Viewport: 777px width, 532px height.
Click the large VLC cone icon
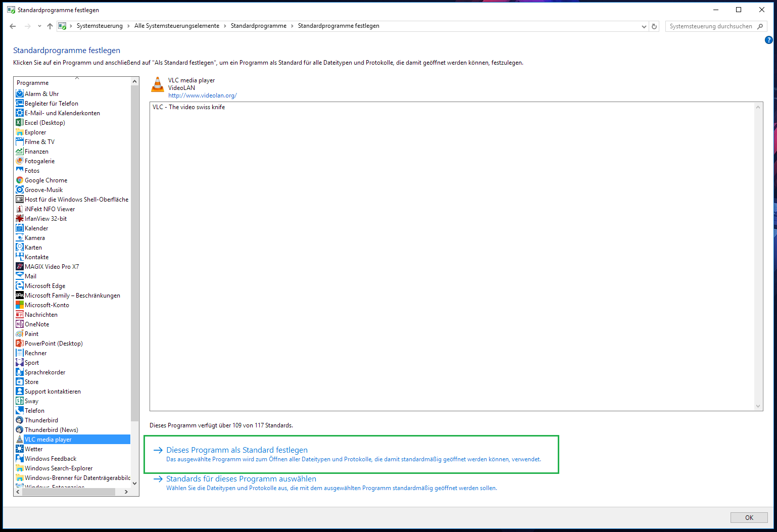(158, 85)
